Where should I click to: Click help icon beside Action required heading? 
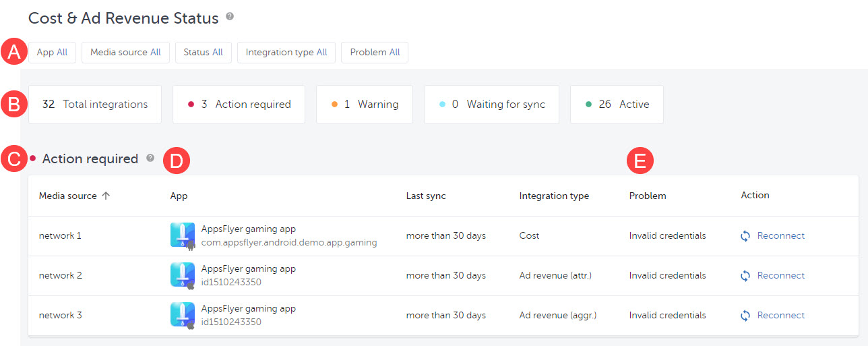tap(150, 158)
